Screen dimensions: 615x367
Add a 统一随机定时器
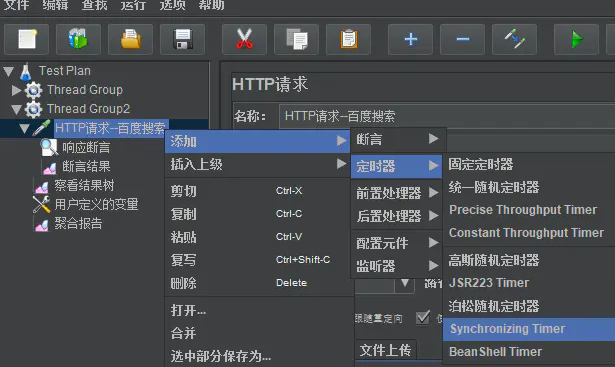(529, 187)
